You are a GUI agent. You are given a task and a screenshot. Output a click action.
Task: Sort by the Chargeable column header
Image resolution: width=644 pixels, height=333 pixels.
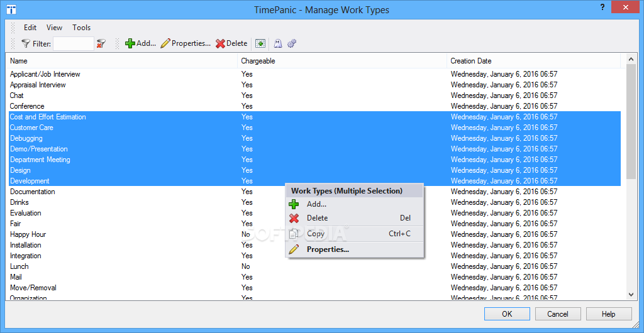click(x=341, y=61)
